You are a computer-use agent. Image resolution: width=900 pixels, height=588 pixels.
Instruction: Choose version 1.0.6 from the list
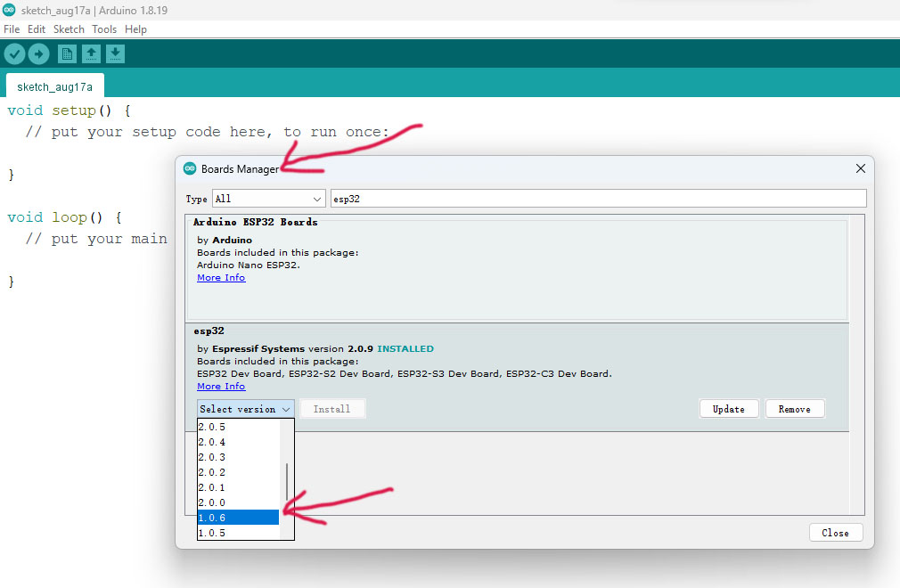(x=238, y=518)
